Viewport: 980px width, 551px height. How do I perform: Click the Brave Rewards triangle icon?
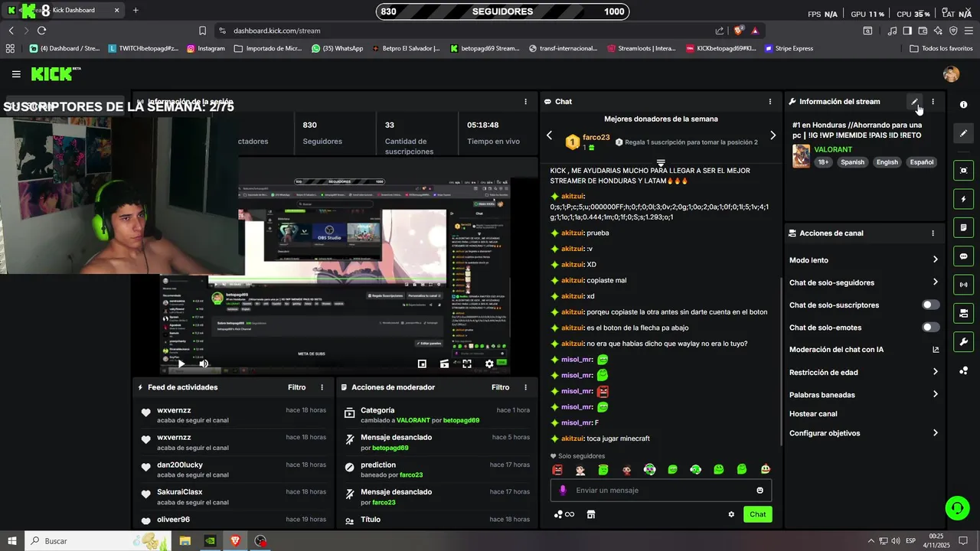point(755,31)
